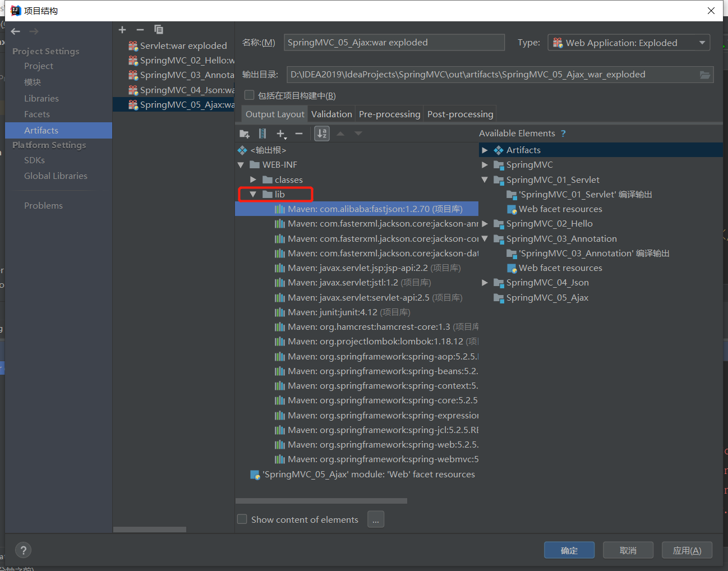This screenshot has height=571, width=728.
Task: Open help button at bottom left
Action: click(23, 550)
